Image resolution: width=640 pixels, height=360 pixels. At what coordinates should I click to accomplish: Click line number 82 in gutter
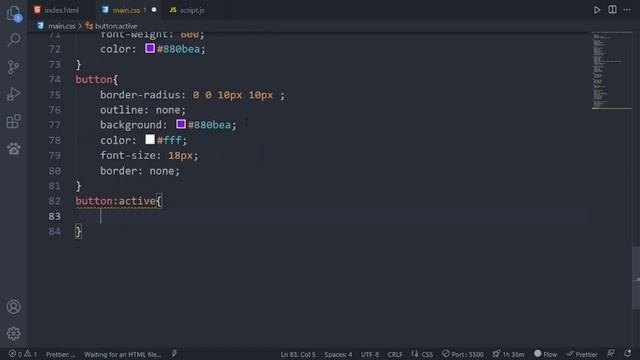[55, 201]
